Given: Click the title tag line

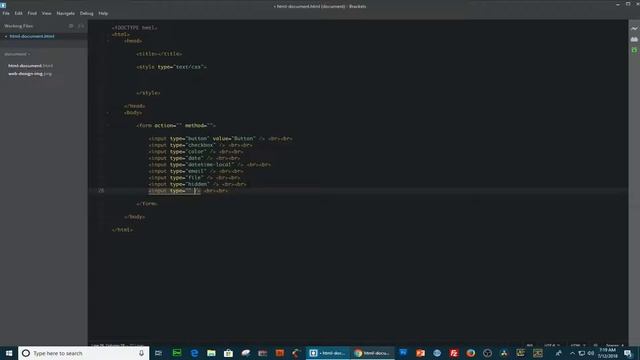Looking at the screenshot, I should point(159,54).
